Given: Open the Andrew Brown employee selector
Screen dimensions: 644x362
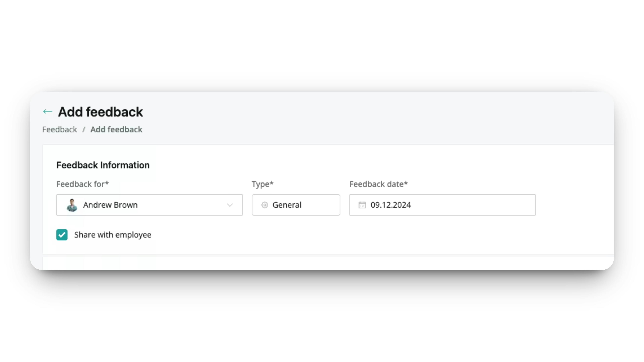Looking at the screenshot, I should pos(149,205).
